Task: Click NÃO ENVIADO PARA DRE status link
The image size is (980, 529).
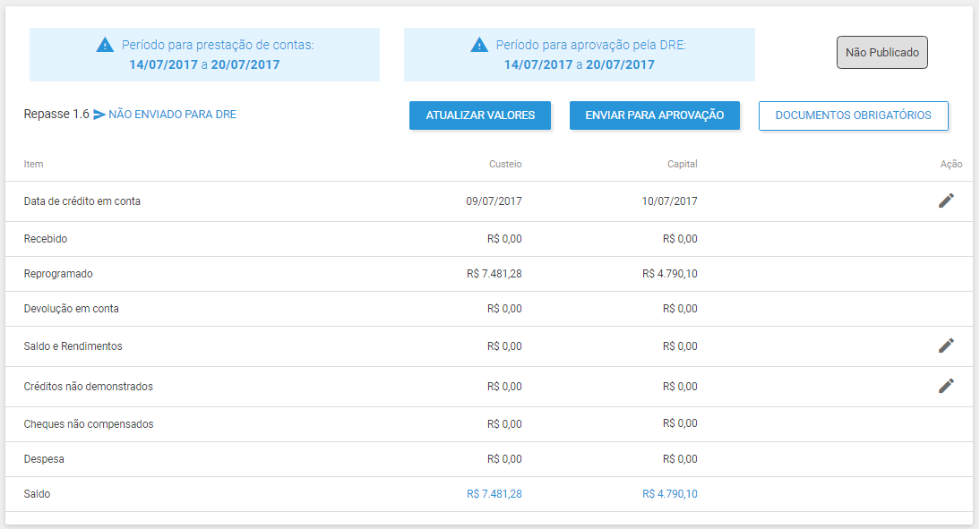Action: point(173,115)
